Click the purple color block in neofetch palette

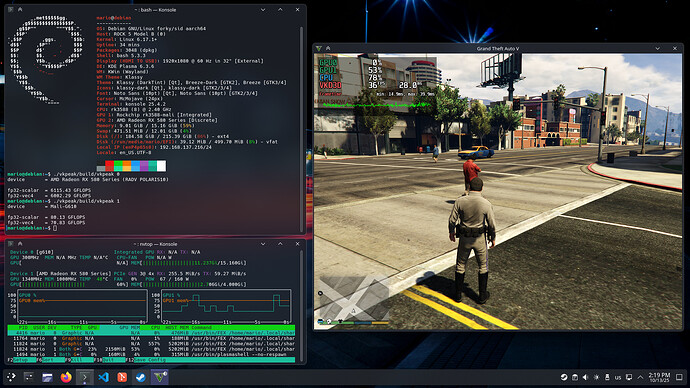pyautogui.click(x=144, y=166)
